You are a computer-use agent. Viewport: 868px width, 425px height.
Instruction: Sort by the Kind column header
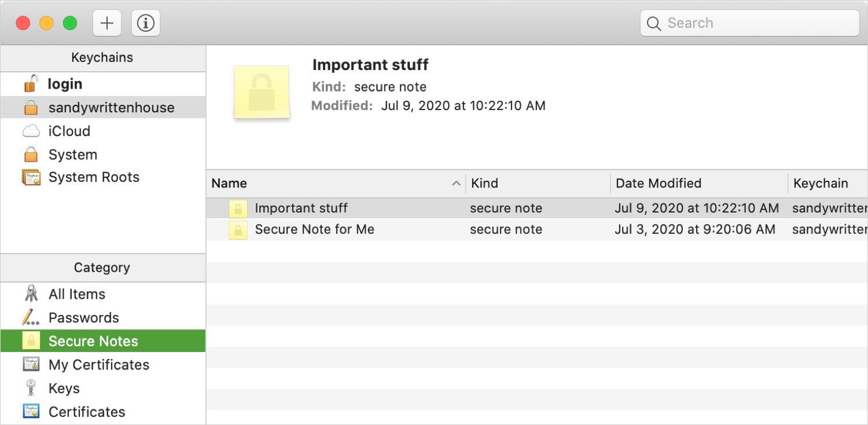pyautogui.click(x=538, y=184)
